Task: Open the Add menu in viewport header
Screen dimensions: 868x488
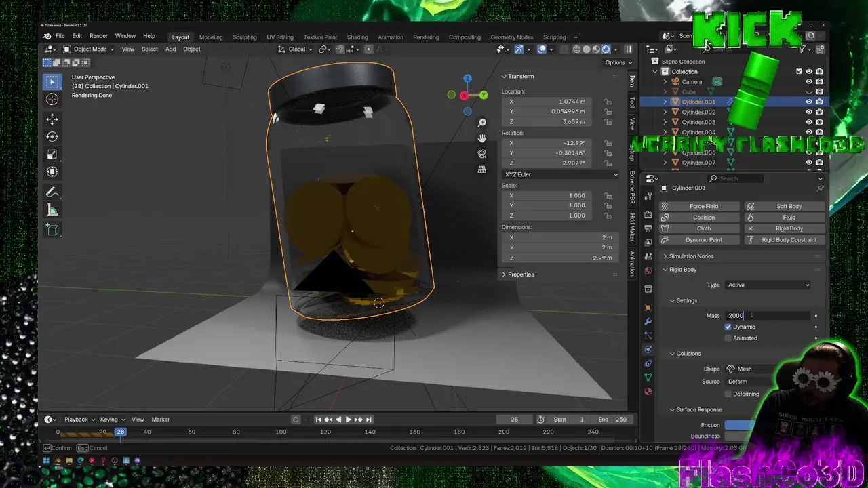Action: tap(170, 49)
